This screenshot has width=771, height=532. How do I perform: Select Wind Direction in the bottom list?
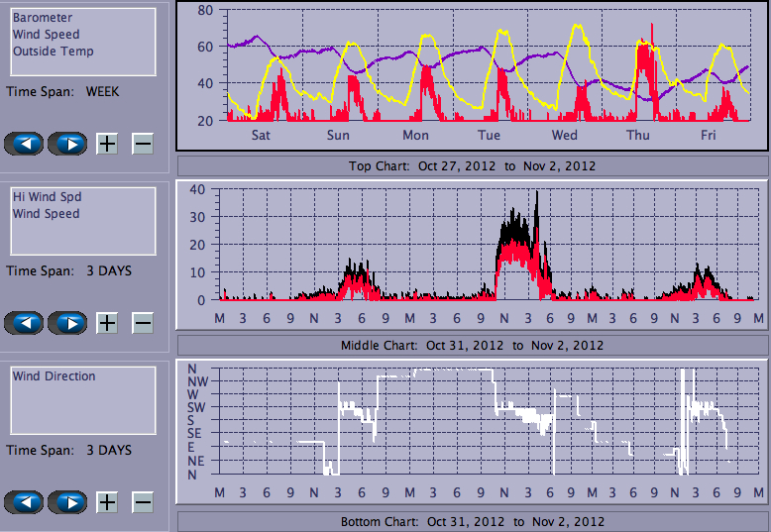54,376
